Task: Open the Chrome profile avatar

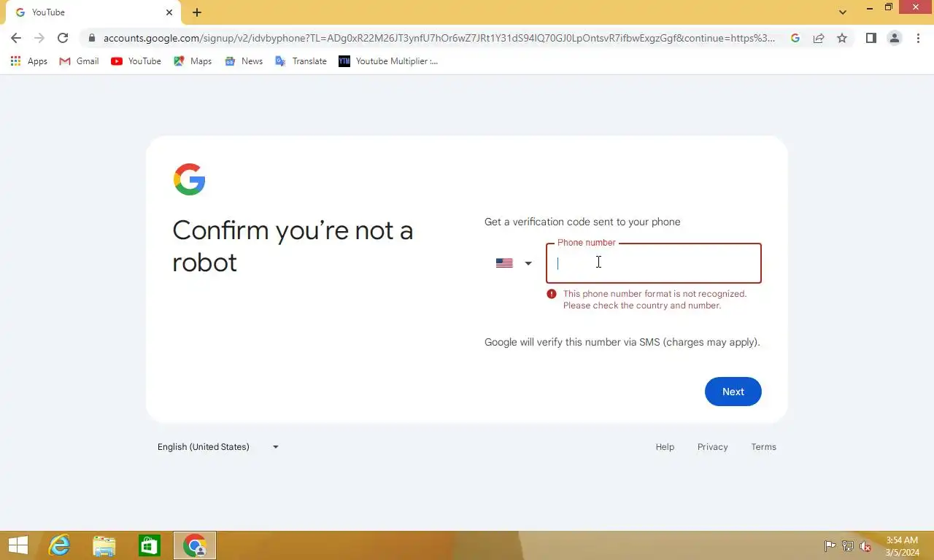Action: [x=894, y=38]
